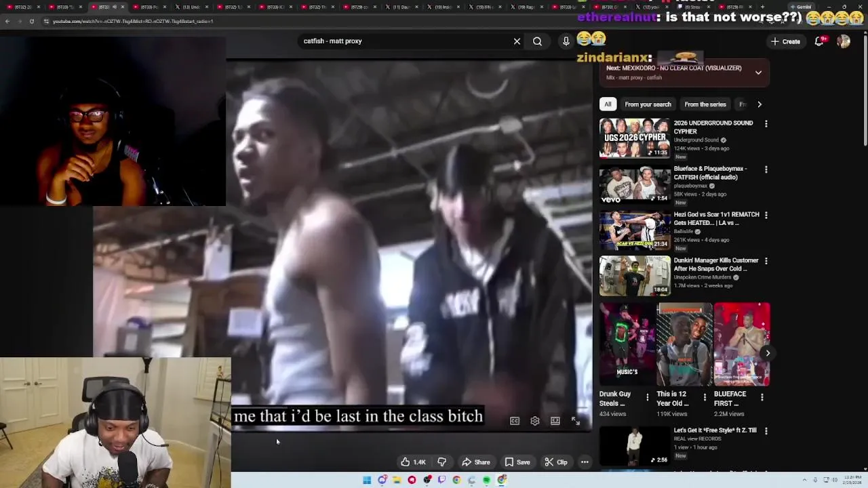
Task: Open Blueface & Plaqueboymax CATFISH video title
Action: [710, 173]
